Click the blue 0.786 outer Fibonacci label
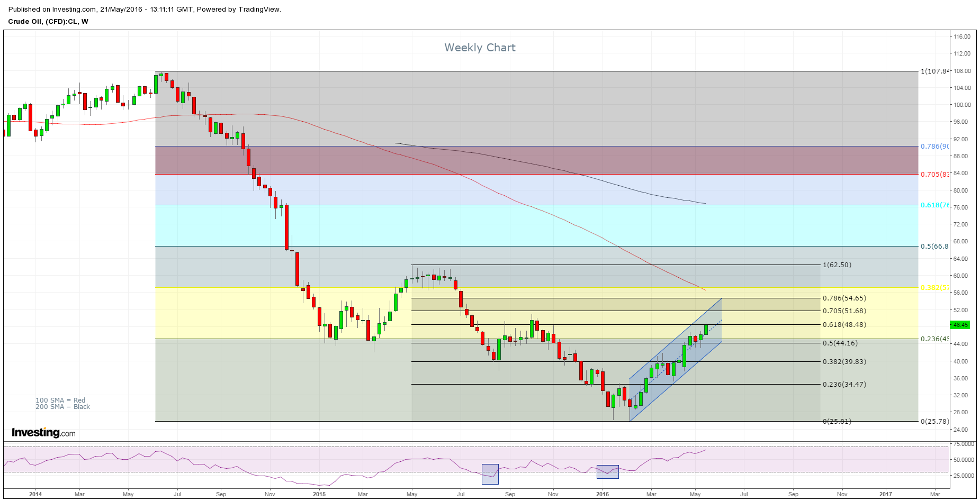The image size is (980, 501). point(935,147)
